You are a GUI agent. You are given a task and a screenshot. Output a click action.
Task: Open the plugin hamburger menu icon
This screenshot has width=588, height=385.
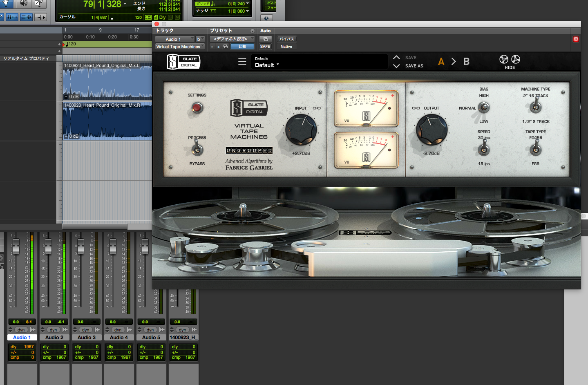(x=242, y=62)
